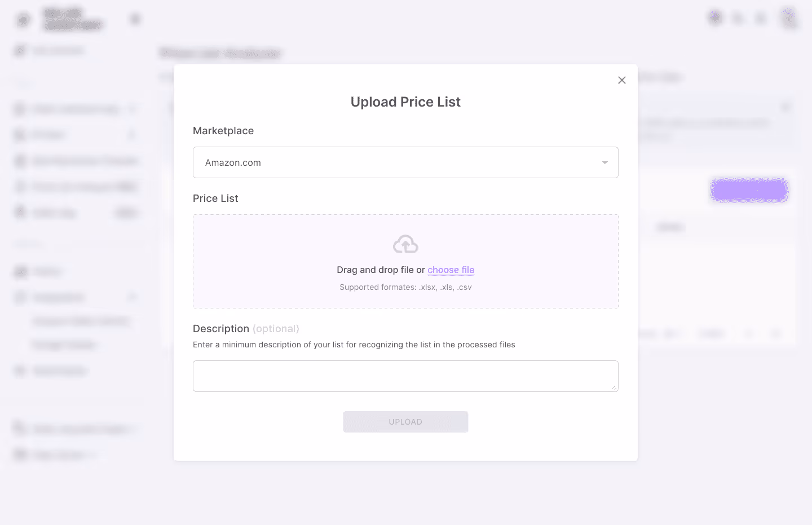Toggle the sidebar collapse icon near logo

pyautogui.click(x=135, y=19)
